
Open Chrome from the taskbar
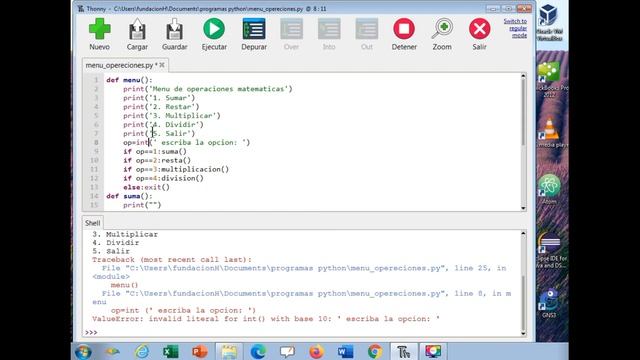pos(375,351)
